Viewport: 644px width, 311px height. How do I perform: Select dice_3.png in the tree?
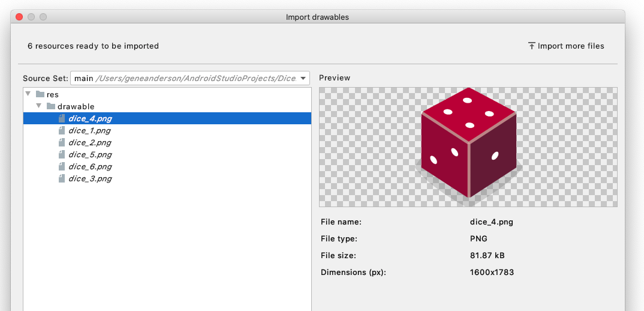[x=90, y=179]
